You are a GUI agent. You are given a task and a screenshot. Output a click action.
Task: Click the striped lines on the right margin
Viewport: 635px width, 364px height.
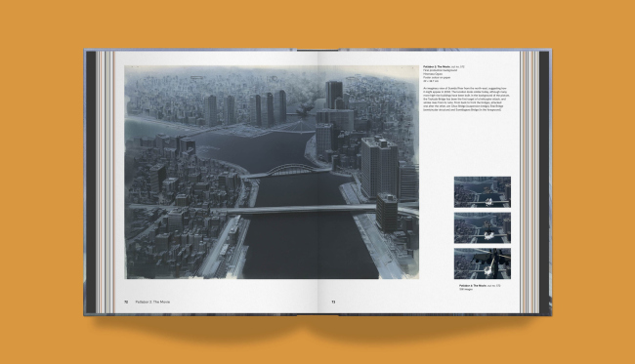coord(529,182)
